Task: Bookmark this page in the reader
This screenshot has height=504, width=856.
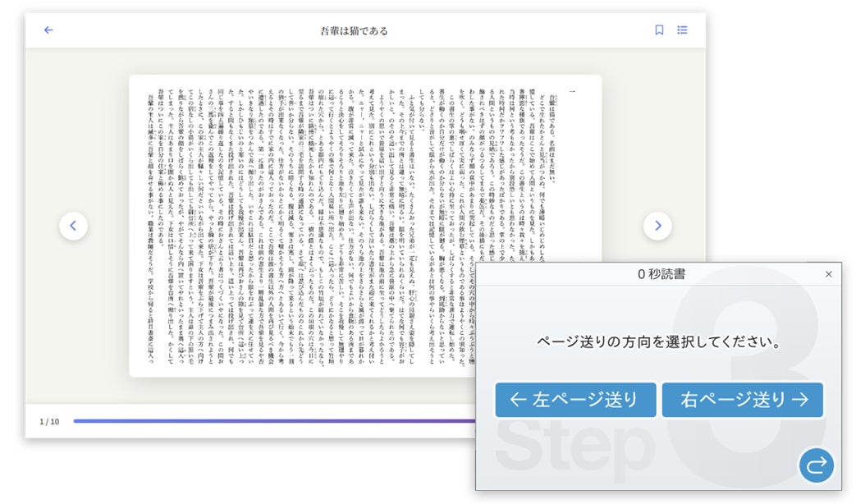Action: 659,30
